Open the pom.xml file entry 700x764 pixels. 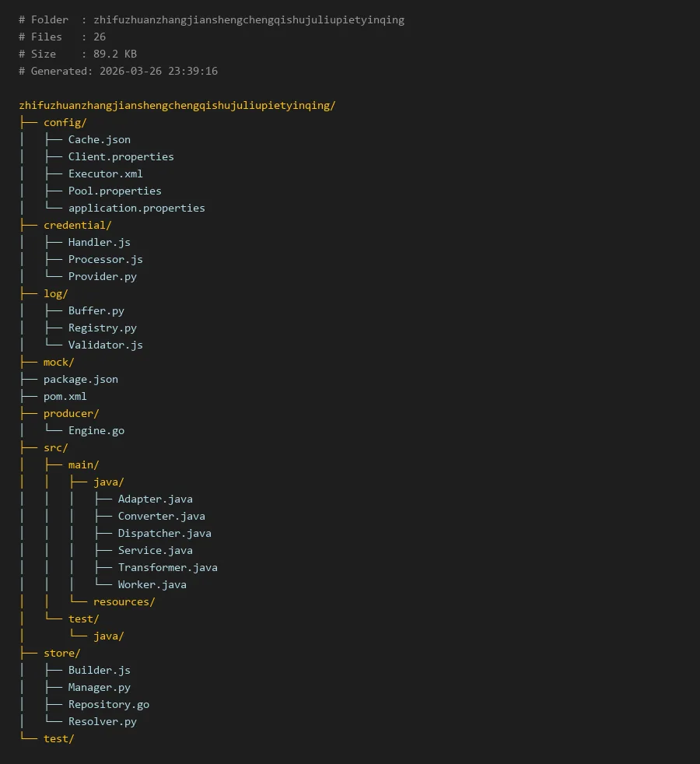click(65, 396)
